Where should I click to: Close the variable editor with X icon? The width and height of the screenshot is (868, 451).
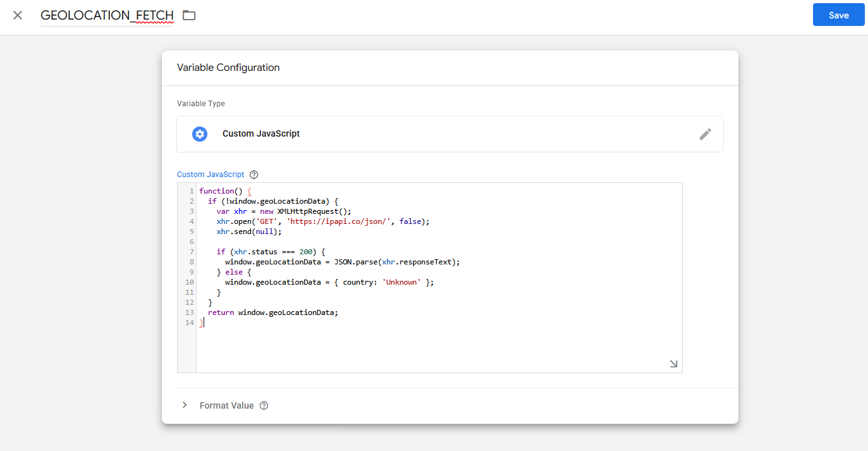(18, 15)
